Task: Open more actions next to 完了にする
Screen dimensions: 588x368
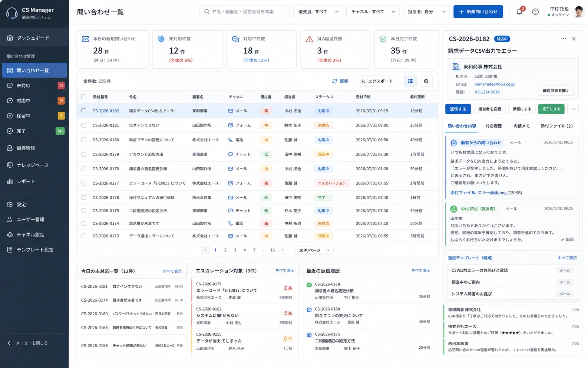Action: click(x=573, y=109)
